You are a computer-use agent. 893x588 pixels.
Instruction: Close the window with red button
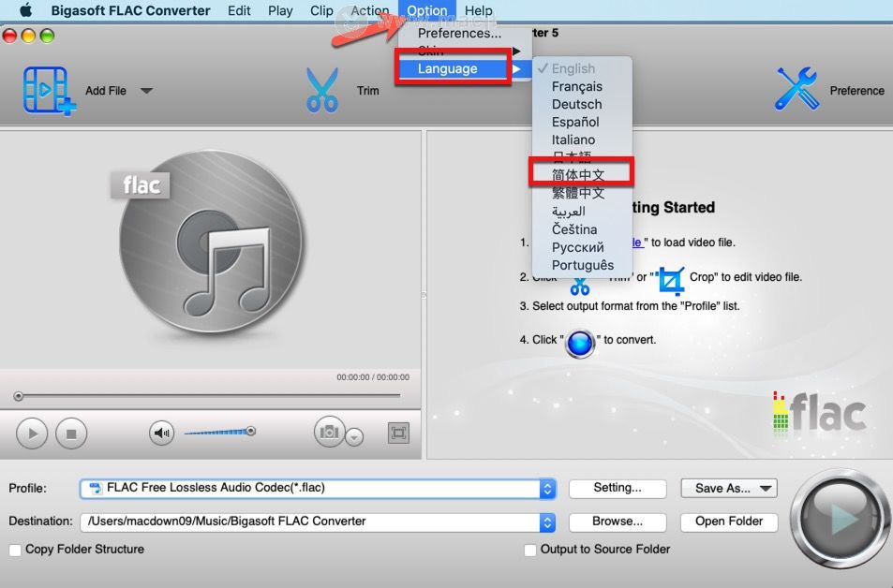[9, 36]
